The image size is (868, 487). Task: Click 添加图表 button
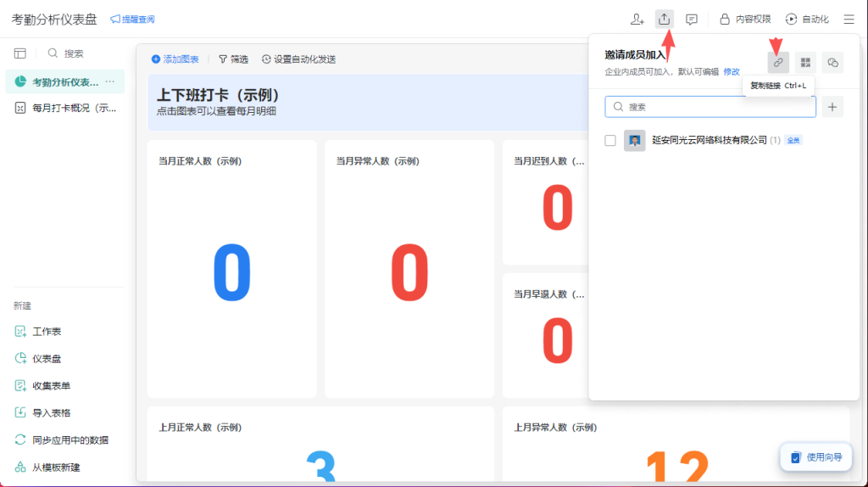[x=175, y=59]
